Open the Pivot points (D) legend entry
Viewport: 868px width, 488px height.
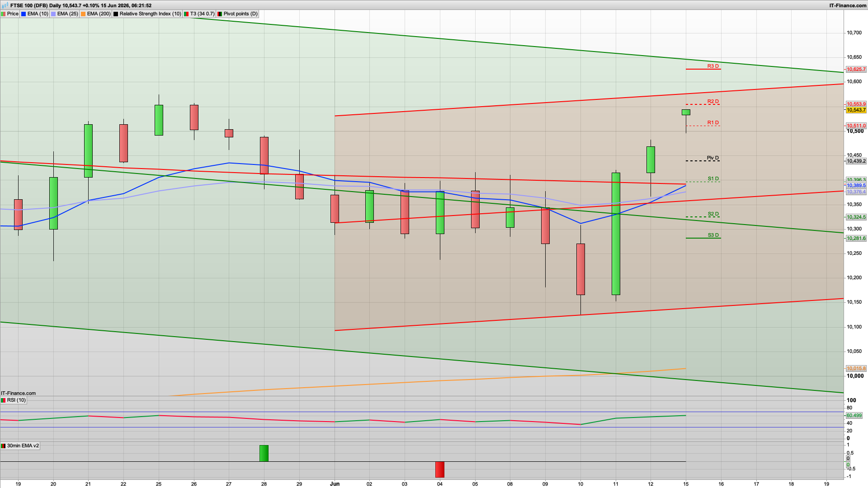click(241, 14)
